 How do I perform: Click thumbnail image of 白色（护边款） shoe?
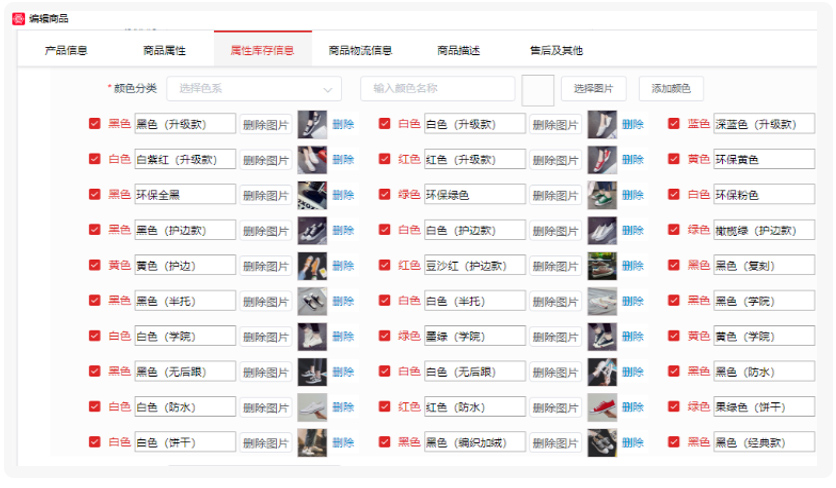(602, 230)
